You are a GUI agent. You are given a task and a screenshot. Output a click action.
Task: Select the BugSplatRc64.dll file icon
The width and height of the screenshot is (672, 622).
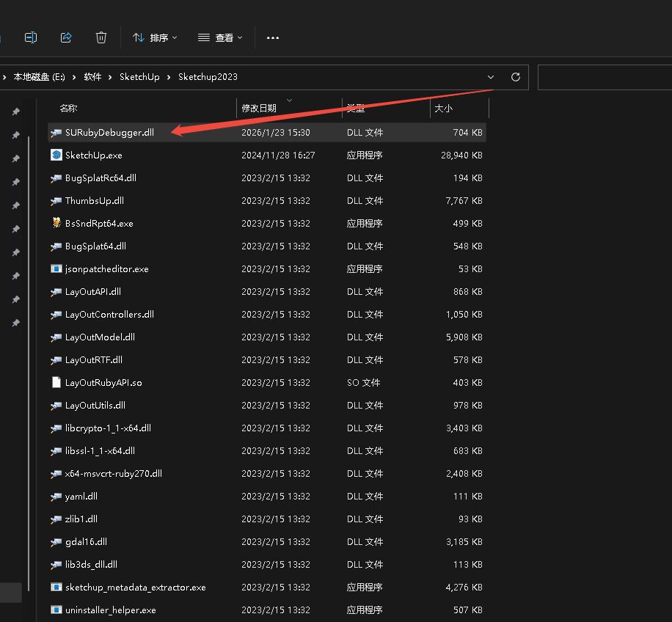coord(56,178)
